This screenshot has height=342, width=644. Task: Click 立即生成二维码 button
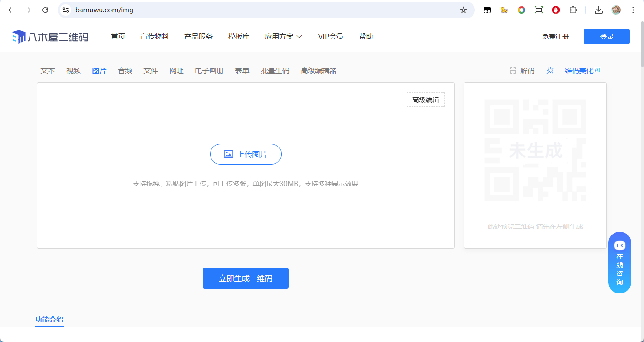click(246, 278)
